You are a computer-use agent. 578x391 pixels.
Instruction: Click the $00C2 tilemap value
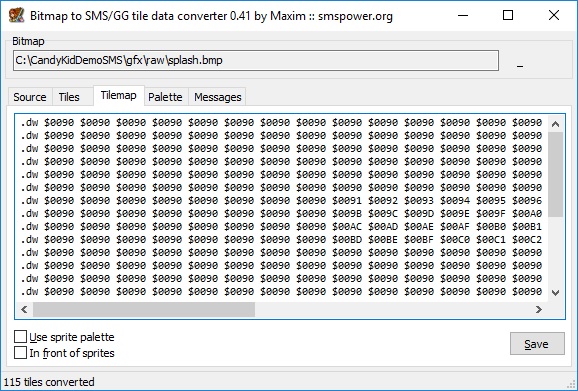tap(527, 240)
